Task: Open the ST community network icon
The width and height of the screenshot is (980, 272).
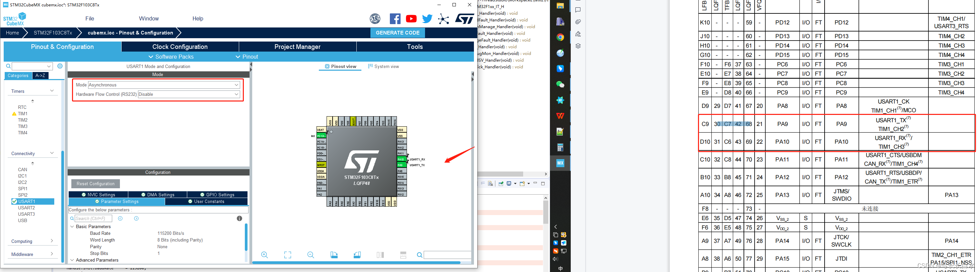Action: point(443,19)
